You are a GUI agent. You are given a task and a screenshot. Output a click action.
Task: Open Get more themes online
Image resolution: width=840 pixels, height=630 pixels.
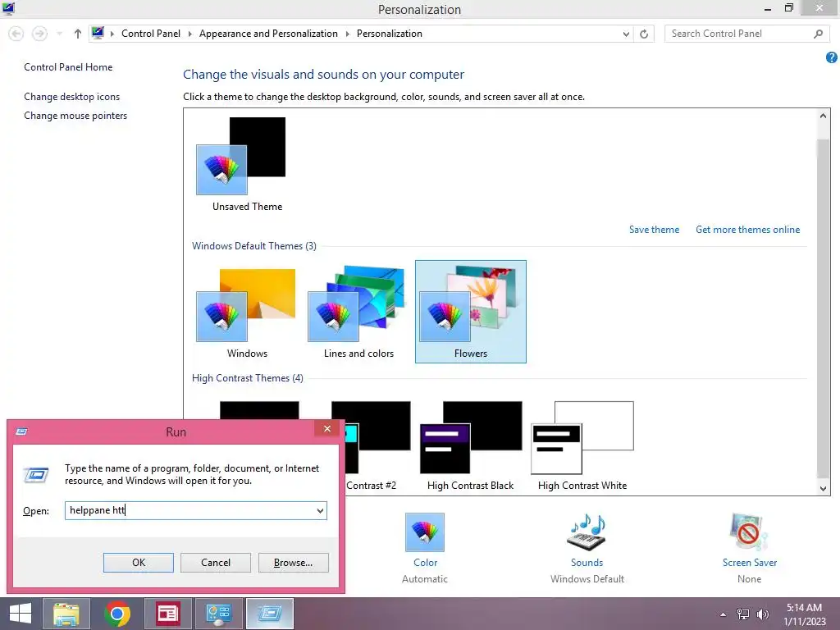click(x=748, y=230)
